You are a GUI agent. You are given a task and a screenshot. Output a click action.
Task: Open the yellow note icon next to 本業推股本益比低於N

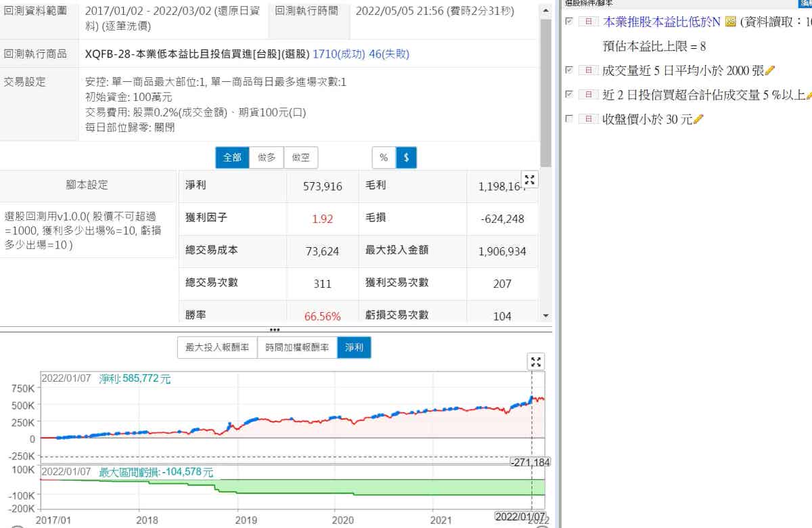click(x=730, y=22)
